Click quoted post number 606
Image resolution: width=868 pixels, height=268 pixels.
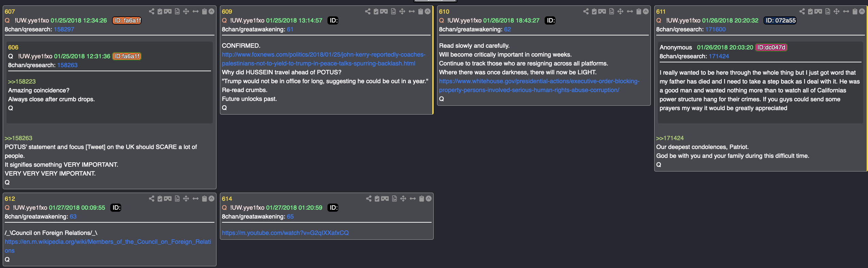pos(13,47)
